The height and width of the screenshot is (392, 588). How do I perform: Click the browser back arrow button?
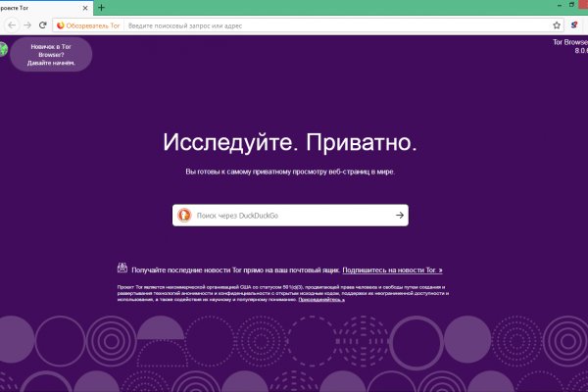click(x=12, y=24)
